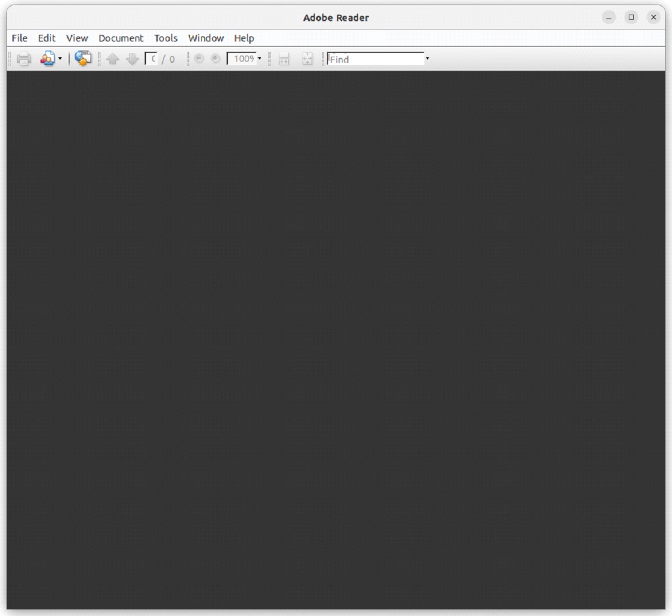The height and width of the screenshot is (616, 672).
Task: Select the Fit Width toolbar icon
Action: 284,59
